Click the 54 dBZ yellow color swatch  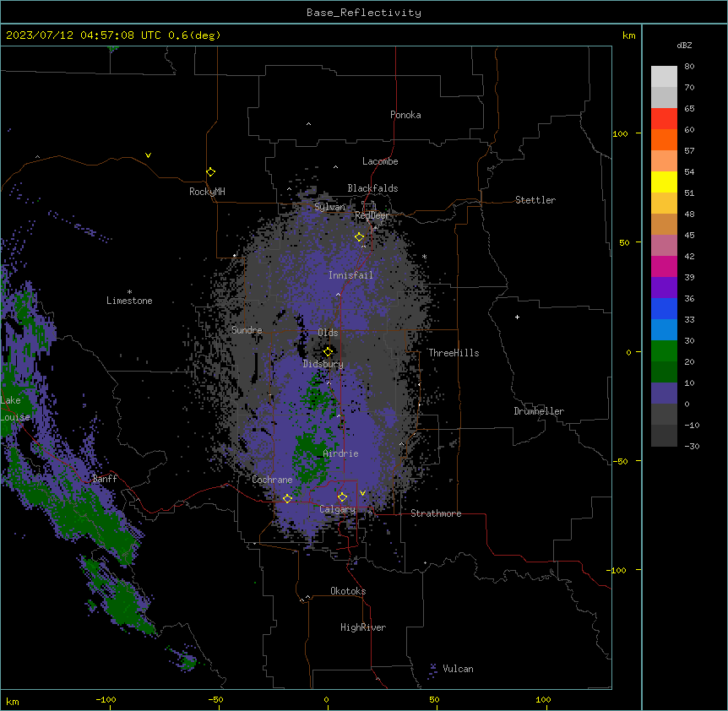tap(664, 182)
